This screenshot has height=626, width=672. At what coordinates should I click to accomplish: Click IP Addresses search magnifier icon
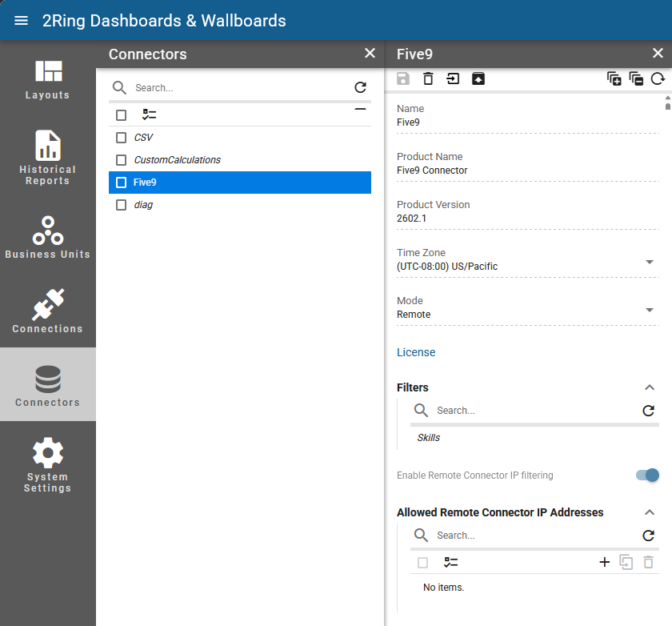click(x=421, y=536)
